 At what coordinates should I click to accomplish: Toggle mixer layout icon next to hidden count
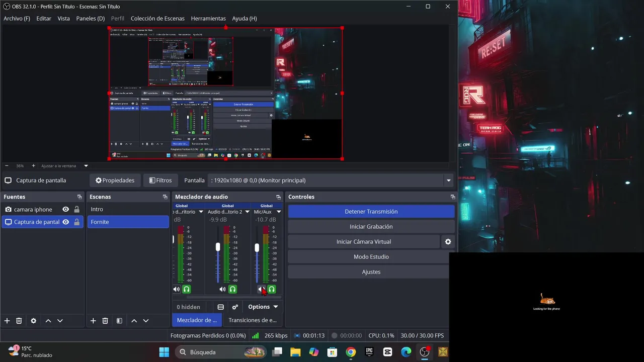tap(220, 307)
